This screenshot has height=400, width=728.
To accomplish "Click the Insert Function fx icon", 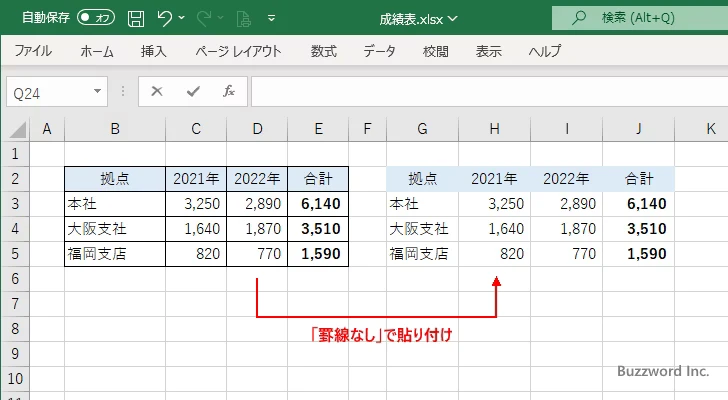I will tap(228, 91).
